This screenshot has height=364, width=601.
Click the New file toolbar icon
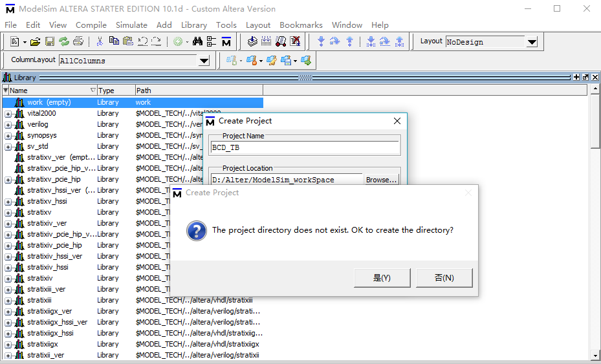(x=15, y=41)
